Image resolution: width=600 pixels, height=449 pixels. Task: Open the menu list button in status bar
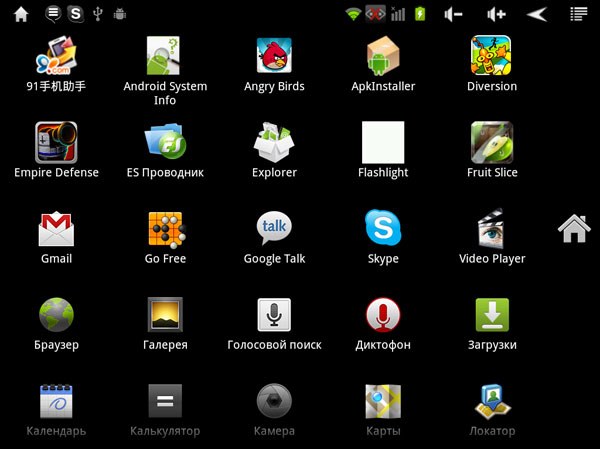click(579, 14)
